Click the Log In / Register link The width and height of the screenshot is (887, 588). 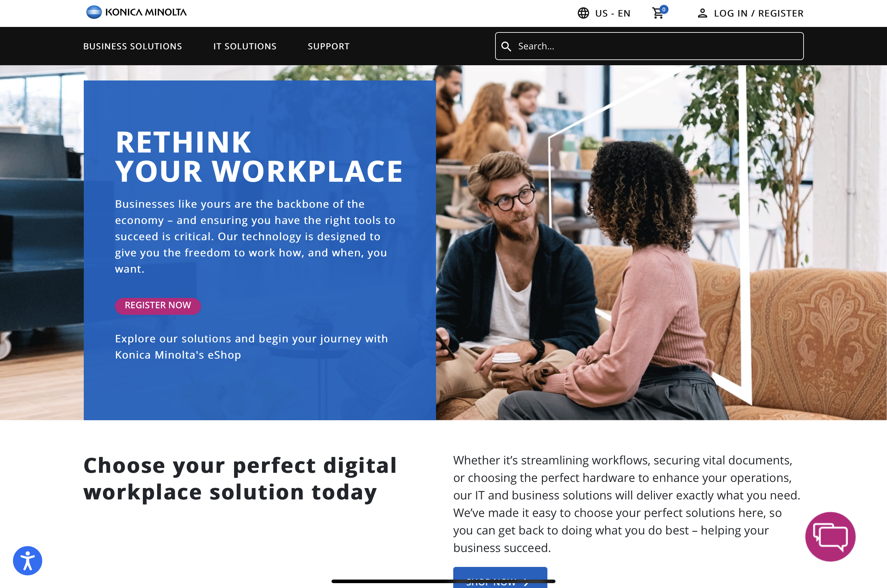pyautogui.click(x=758, y=14)
